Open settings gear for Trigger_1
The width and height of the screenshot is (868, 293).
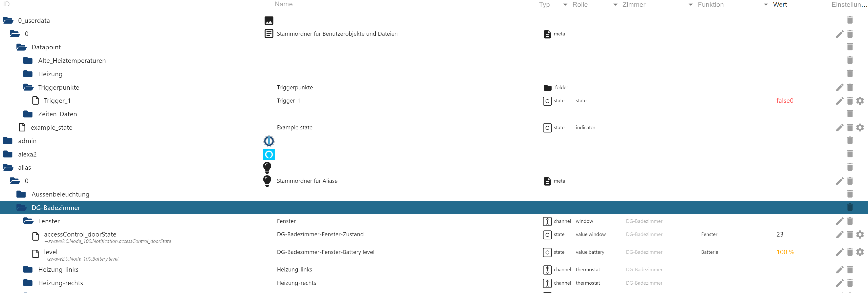point(860,101)
